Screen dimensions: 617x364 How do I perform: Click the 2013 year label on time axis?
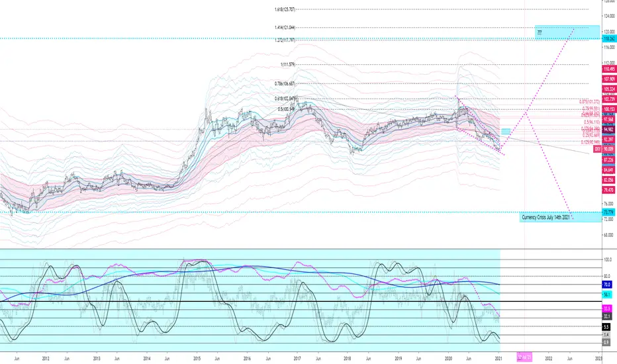coord(97,359)
